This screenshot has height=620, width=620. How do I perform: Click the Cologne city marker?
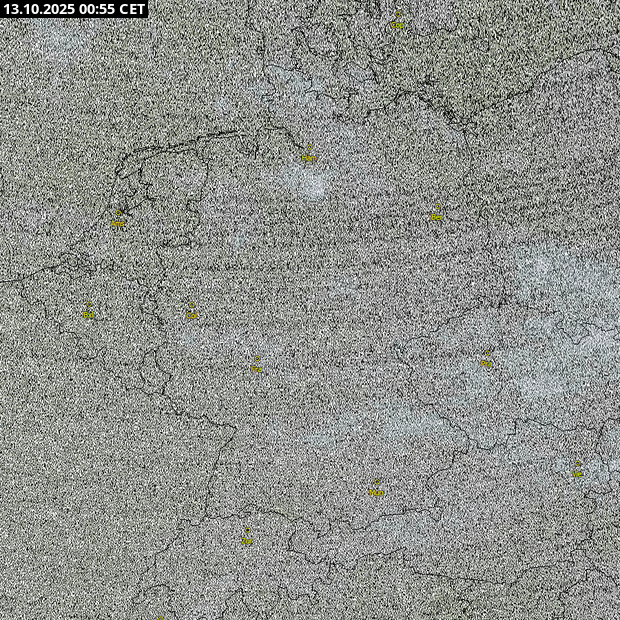192,314
